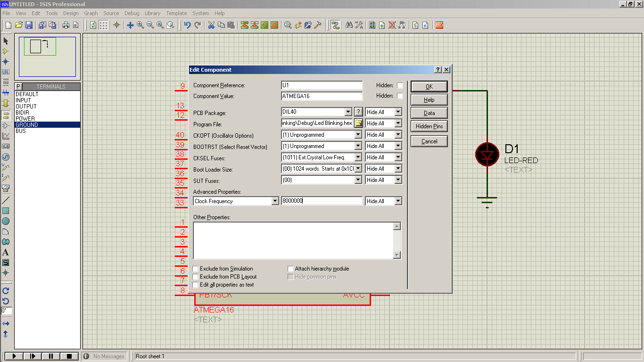Click the Hidden Pins button
The image size is (644, 362).
(429, 126)
